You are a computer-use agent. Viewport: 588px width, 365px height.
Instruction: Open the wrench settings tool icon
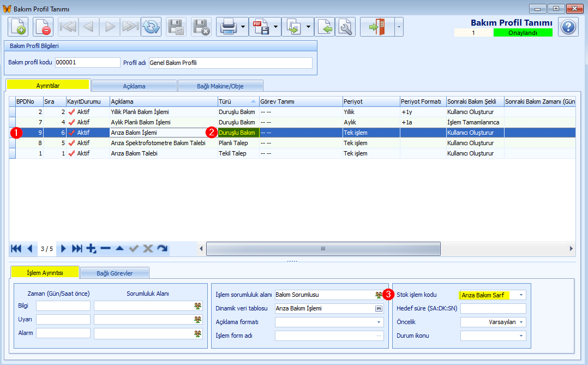click(x=345, y=27)
